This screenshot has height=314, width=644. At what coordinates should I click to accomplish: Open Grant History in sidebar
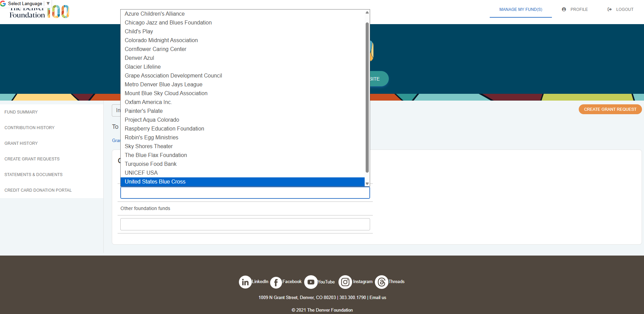tap(21, 143)
